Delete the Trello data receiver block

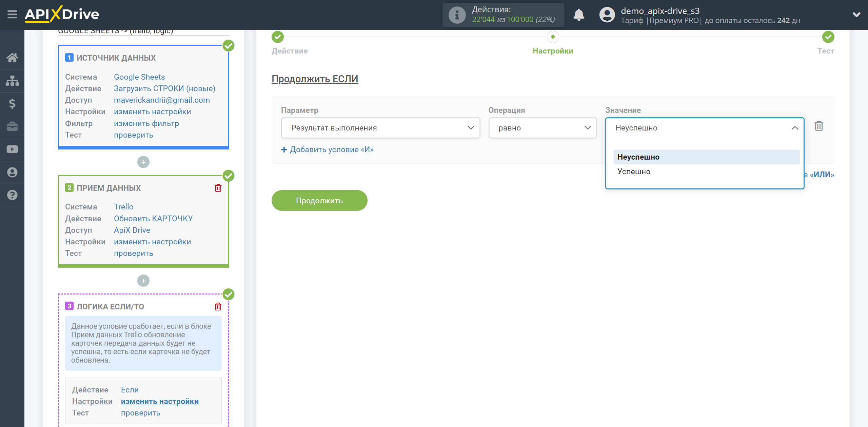point(218,188)
